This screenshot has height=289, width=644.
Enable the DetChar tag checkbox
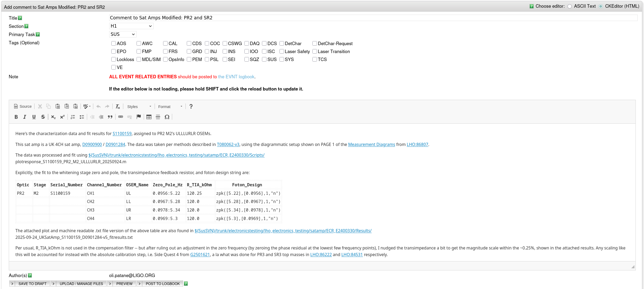click(282, 44)
